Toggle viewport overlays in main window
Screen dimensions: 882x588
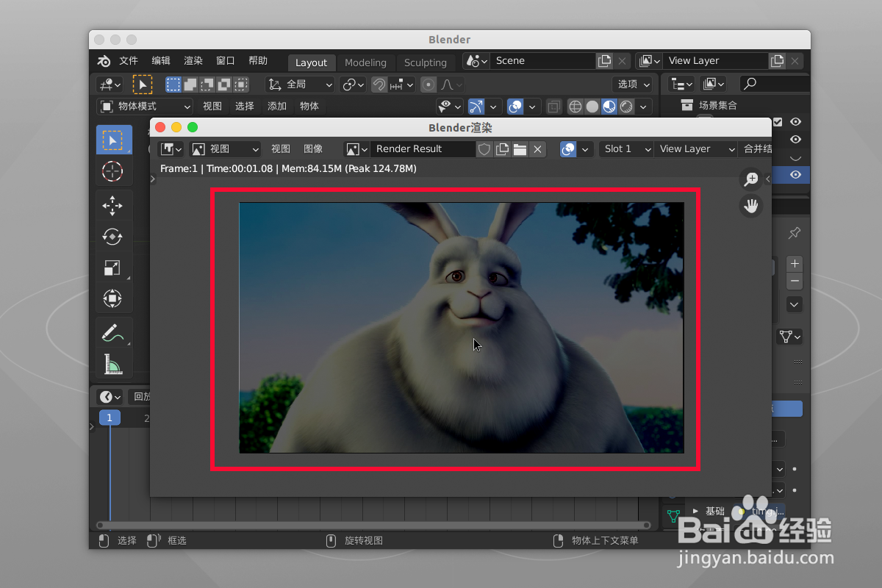pos(516,107)
